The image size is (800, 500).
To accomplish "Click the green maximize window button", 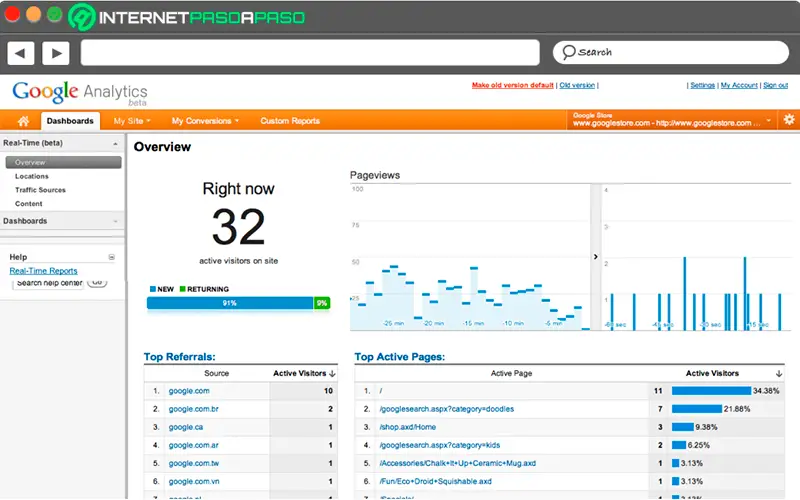I will pos(55,14).
